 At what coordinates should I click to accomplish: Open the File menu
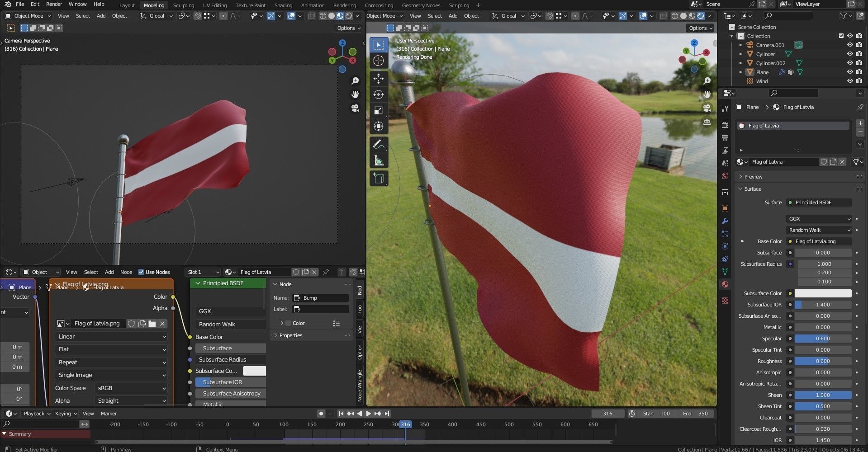[x=20, y=4]
